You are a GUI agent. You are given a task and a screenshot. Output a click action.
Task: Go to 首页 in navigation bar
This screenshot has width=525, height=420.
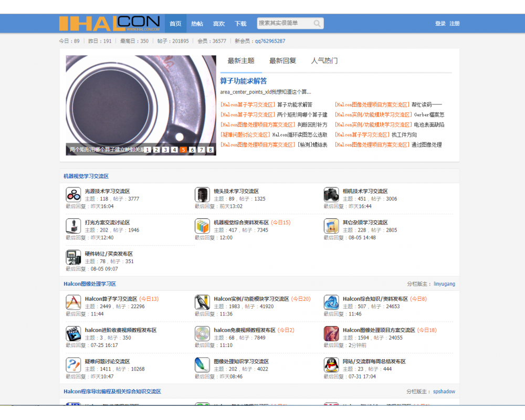[175, 24]
